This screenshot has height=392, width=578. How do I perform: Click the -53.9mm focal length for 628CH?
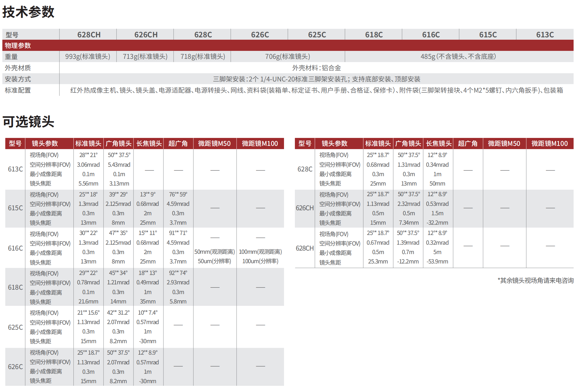point(437,261)
